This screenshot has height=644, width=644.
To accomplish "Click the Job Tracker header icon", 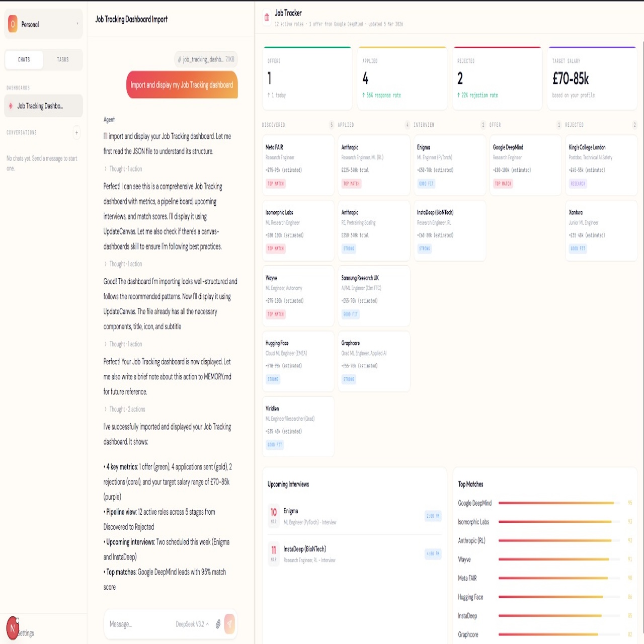I will (x=267, y=18).
